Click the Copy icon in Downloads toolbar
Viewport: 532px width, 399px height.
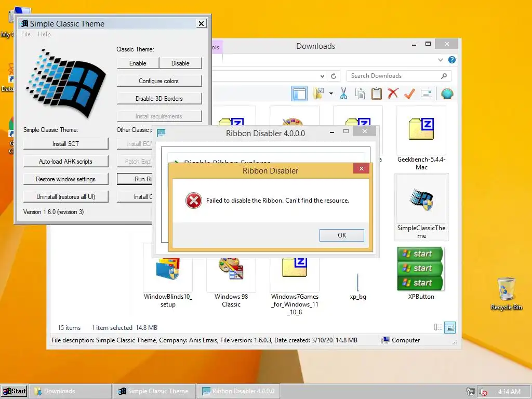click(x=360, y=94)
